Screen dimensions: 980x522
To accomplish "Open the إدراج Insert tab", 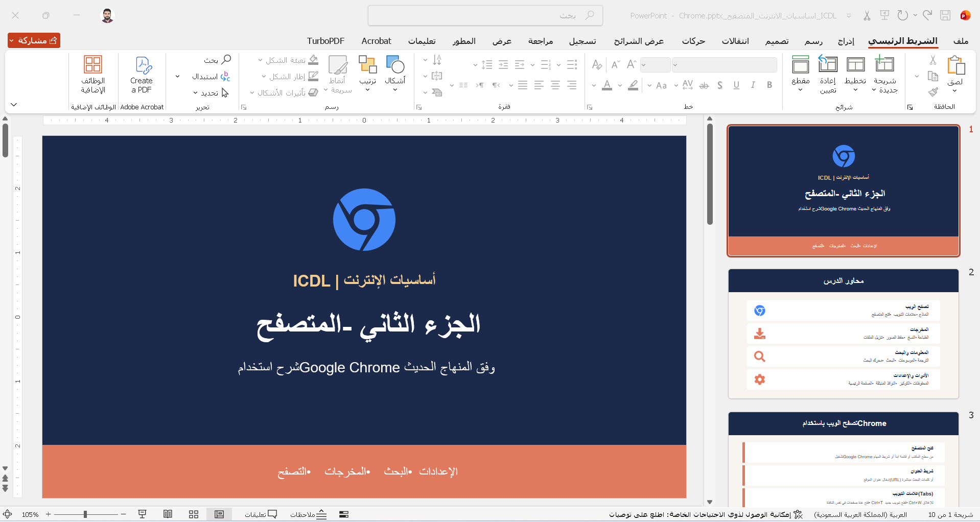I will 846,41.
